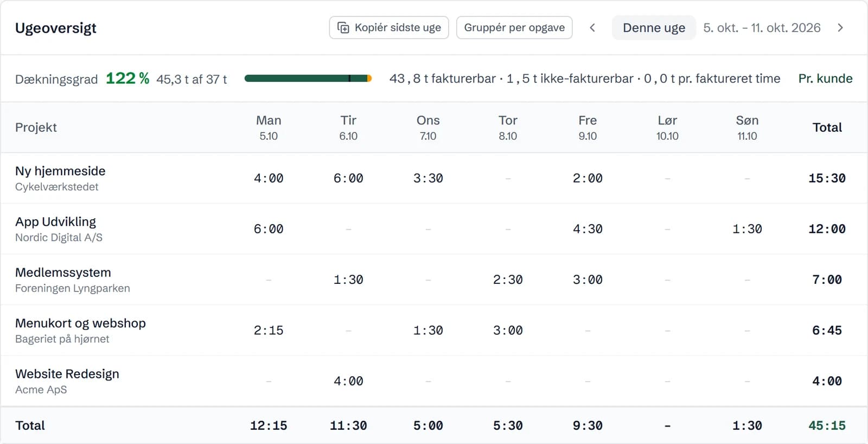
Task: Go to the next week with right chevron
Action: [840, 28]
